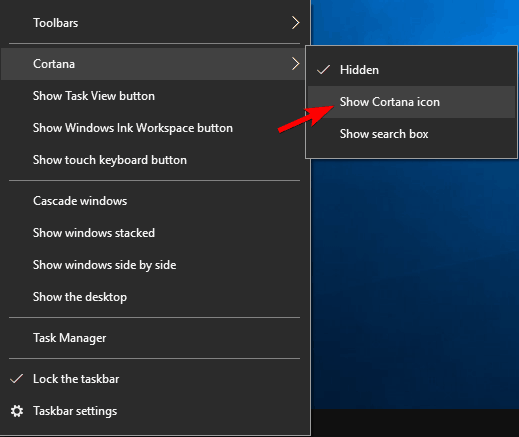
Task: Choose Show Cortana icon
Action: [x=411, y=102]
